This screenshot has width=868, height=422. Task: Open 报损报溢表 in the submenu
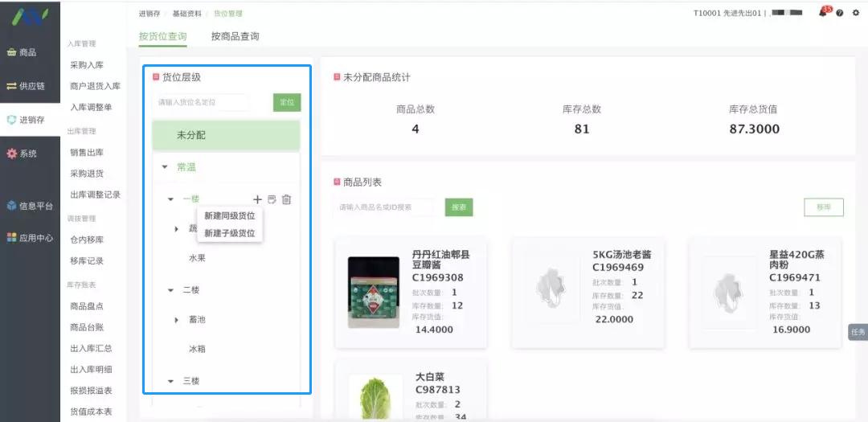[x=91, y=391]
